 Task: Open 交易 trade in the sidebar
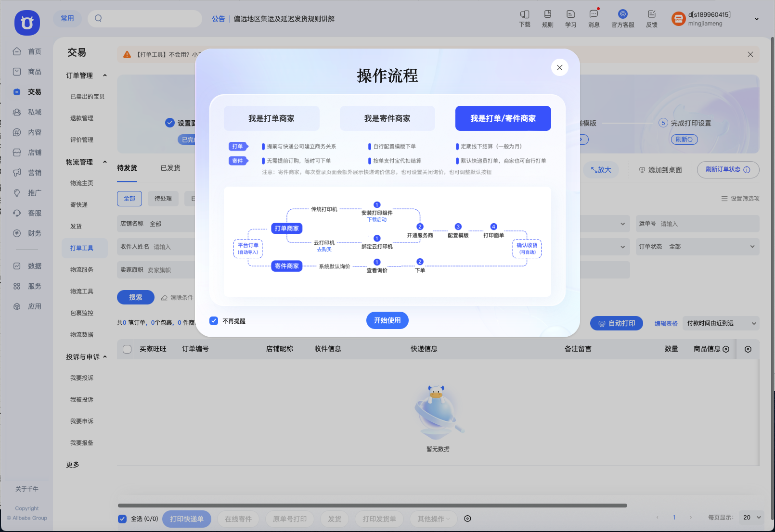pos(27,92)
